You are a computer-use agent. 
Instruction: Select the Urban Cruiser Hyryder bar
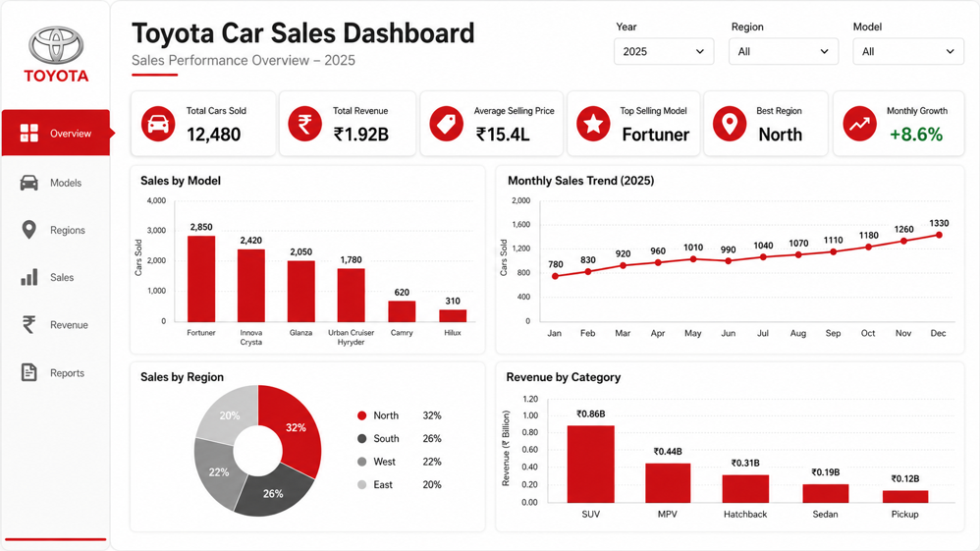[352, 296]
